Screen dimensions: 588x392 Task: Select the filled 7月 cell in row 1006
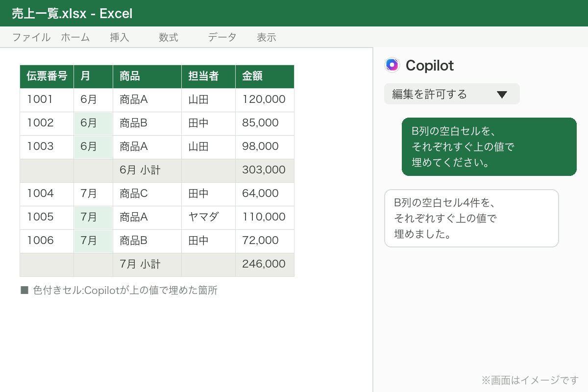coord(94,241)
